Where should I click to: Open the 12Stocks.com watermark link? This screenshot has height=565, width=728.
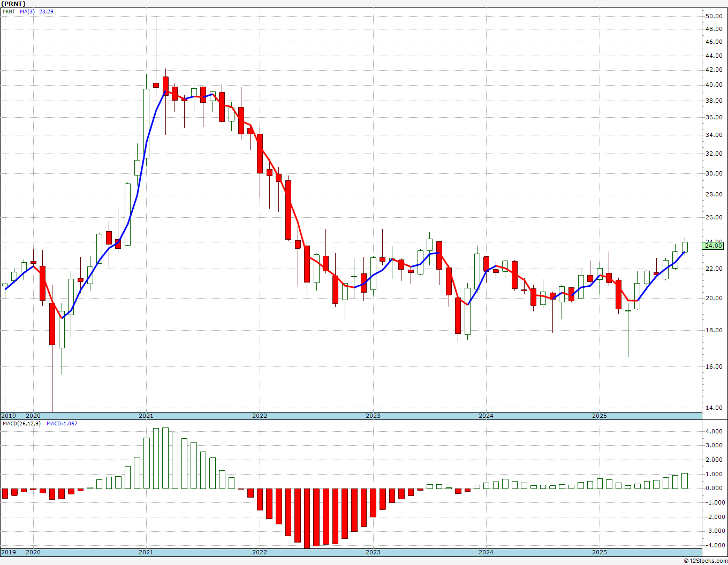(x=706, y=561)
